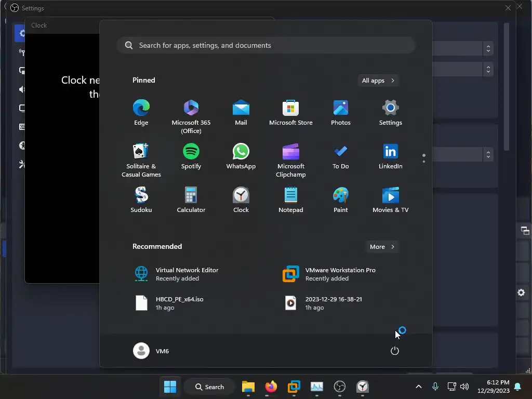Screen dimensions: 532x399
Task: Open VMware Workstation Pro recommendation
Action: [329, 274]
